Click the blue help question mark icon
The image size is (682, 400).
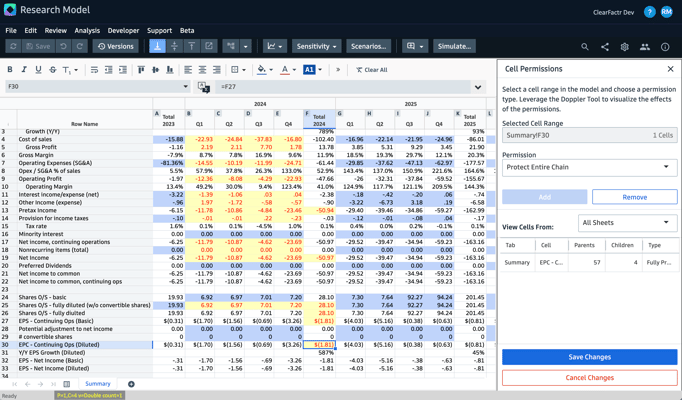[649, 12]
